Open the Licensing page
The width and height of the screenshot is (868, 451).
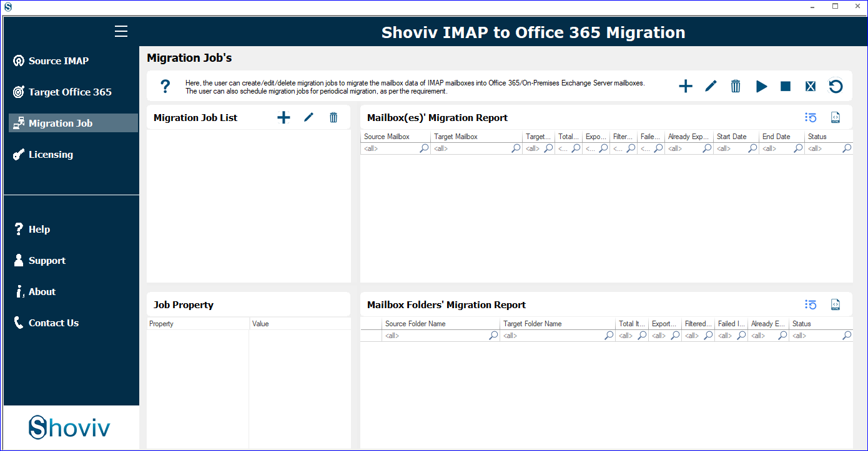click(43, 154)
